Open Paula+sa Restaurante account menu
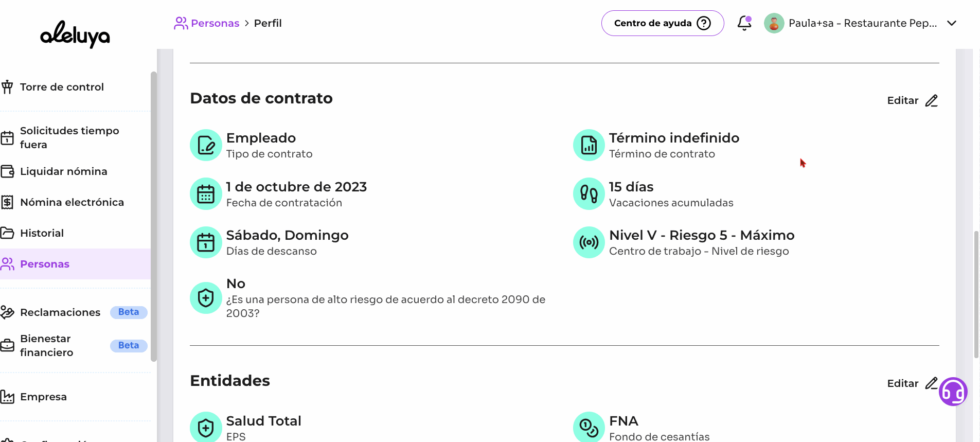Viewport: 980px width, 442px height. [x=862, y=23]
